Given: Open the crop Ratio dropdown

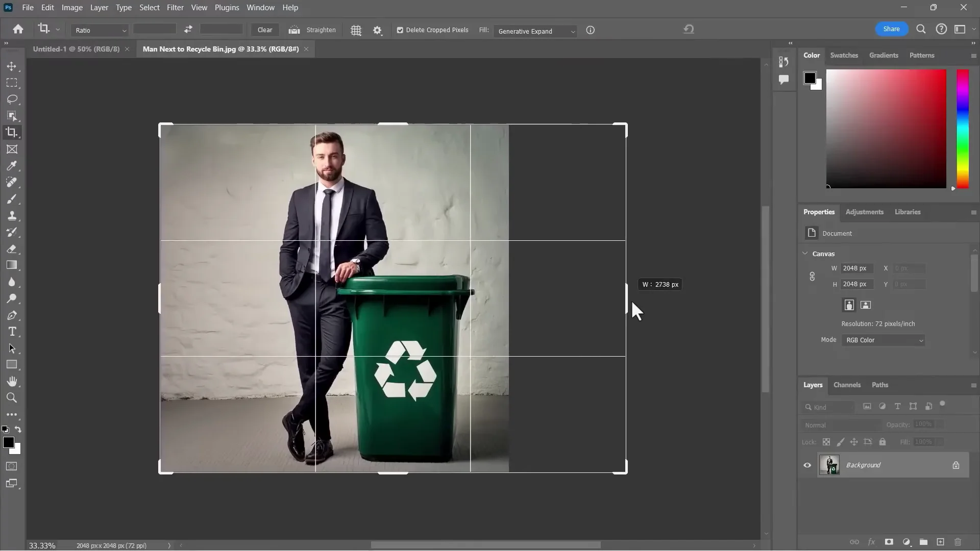Looking at the screenshot, I should tap(100, 30).
